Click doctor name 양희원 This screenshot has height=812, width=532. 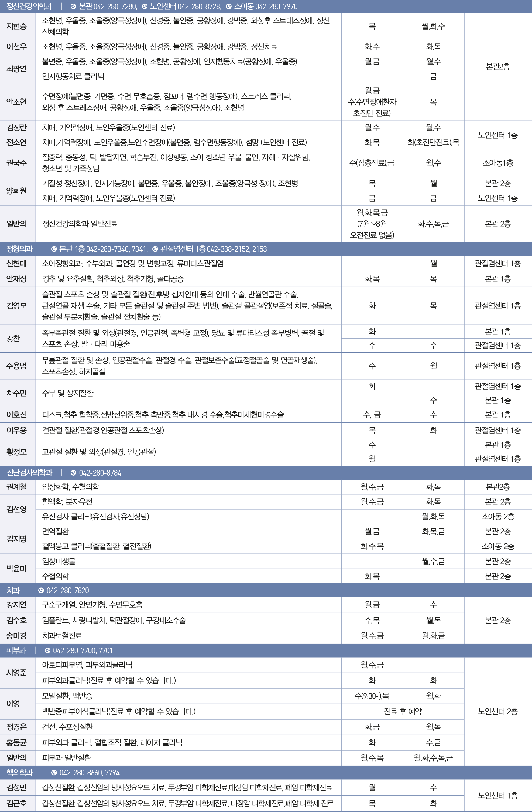click(x=16, y=191)
